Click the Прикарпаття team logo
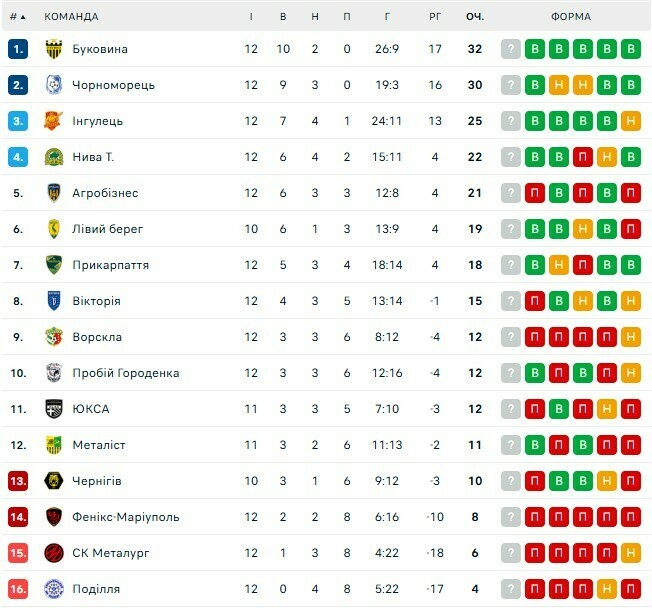The width and height of the screenshot is (652, 608). tap(54, 265)
